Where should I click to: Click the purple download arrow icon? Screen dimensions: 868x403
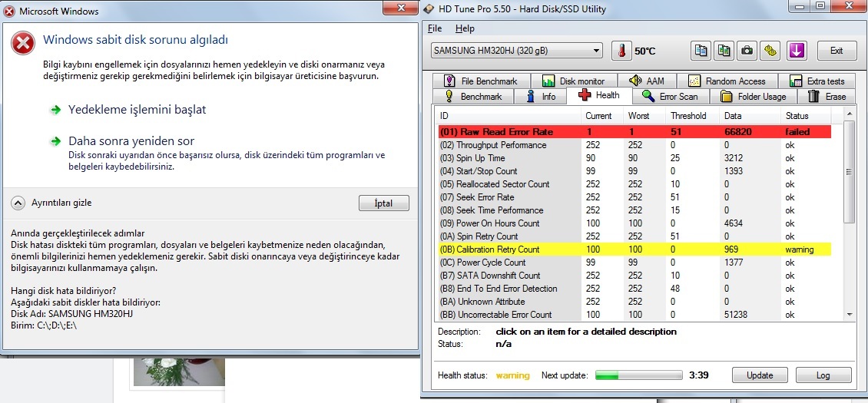click(x=796, y=51)
